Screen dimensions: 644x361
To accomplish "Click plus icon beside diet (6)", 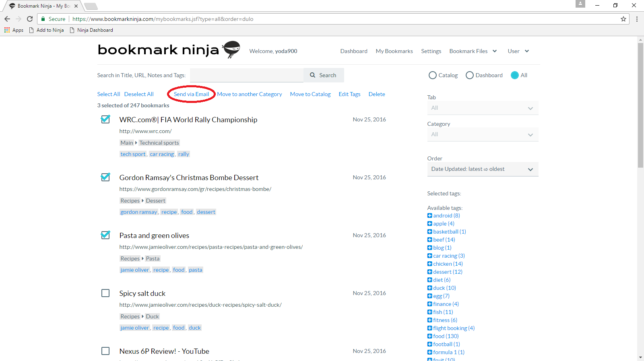I will tap(429, 280).
